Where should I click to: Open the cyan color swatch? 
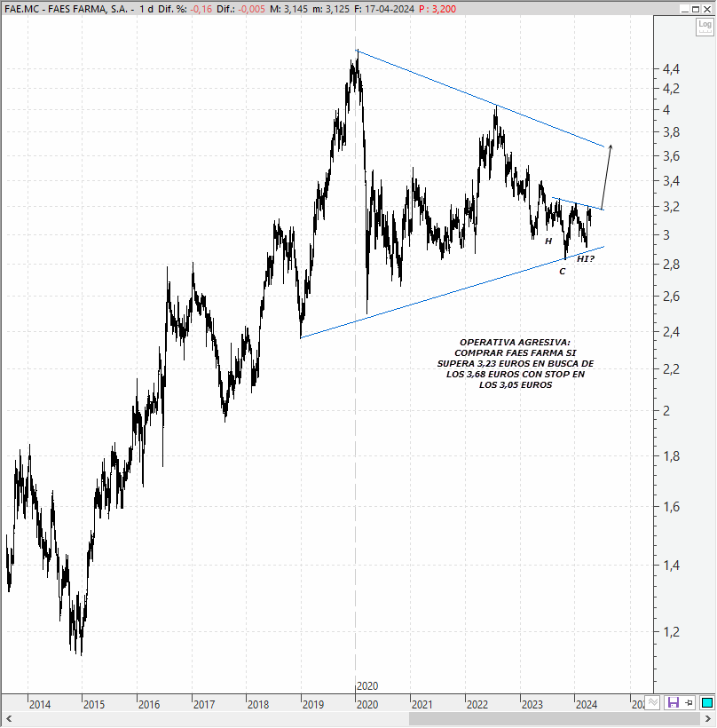[x=706, y=702]
